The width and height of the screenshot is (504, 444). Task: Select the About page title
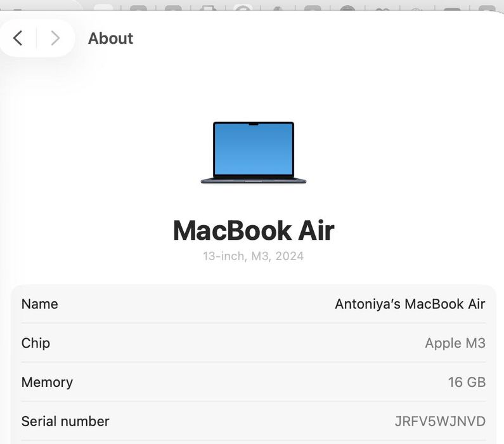pos(110,38)
